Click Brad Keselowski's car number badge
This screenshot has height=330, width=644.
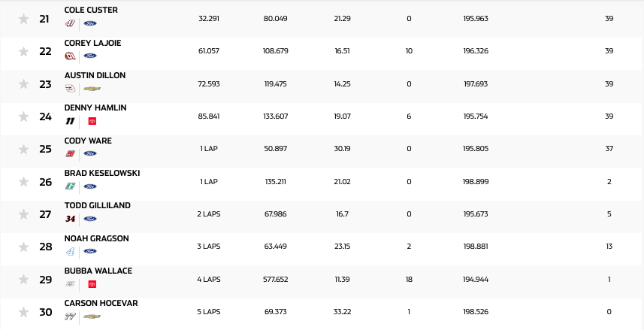tap(71, 186)
